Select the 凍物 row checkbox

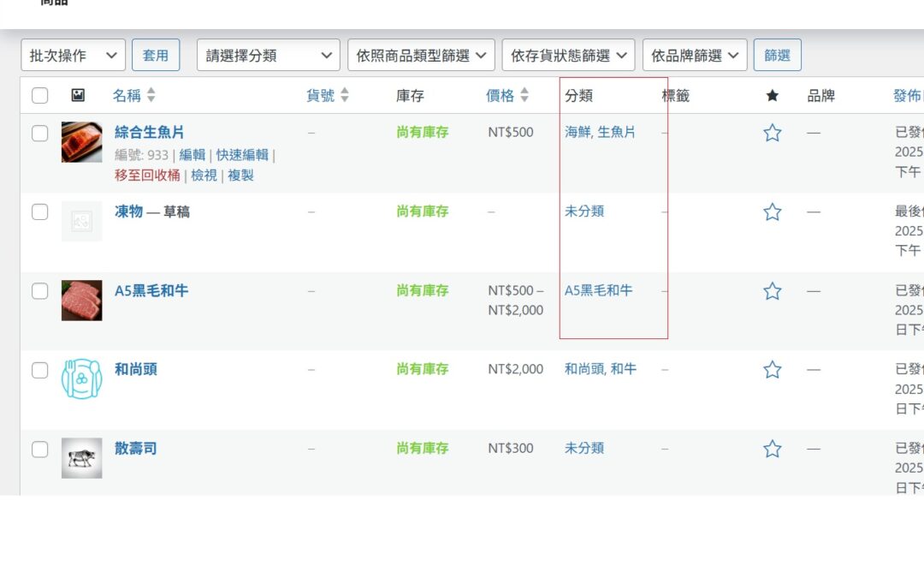coord(39,212)
